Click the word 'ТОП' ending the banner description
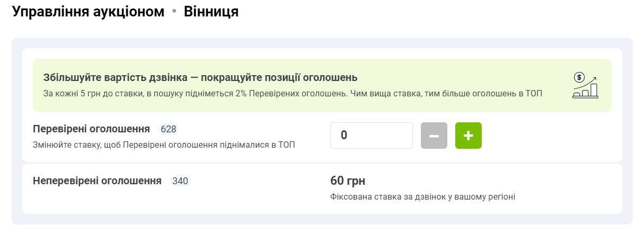The image size is (644, 234). point(534,94)
